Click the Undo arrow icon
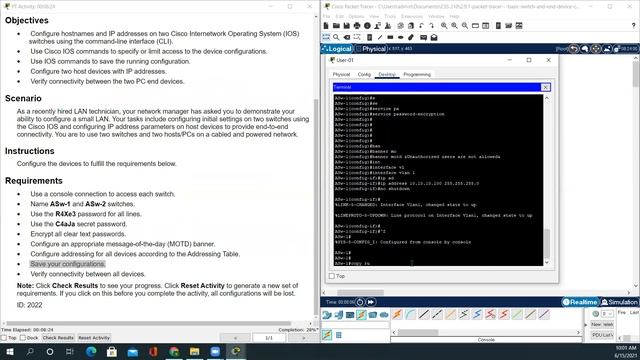This screenshot has height=360, width=640. [421, 26]
